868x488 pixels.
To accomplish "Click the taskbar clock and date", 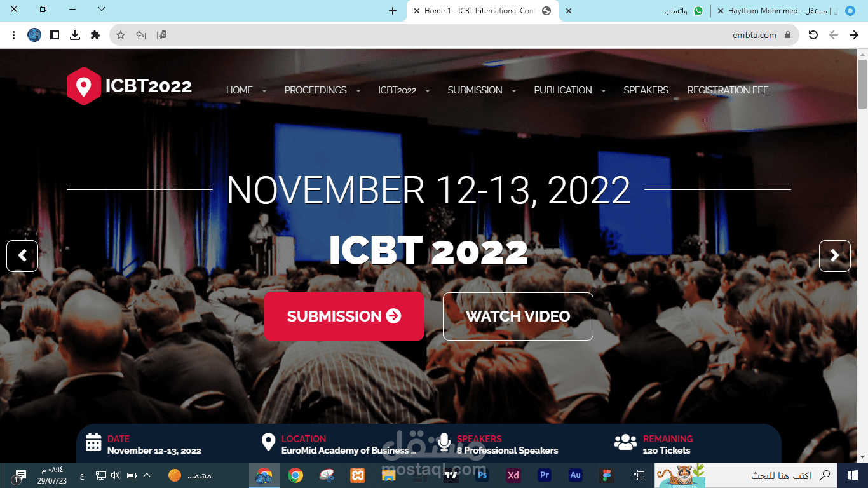I will coord(52,475).
